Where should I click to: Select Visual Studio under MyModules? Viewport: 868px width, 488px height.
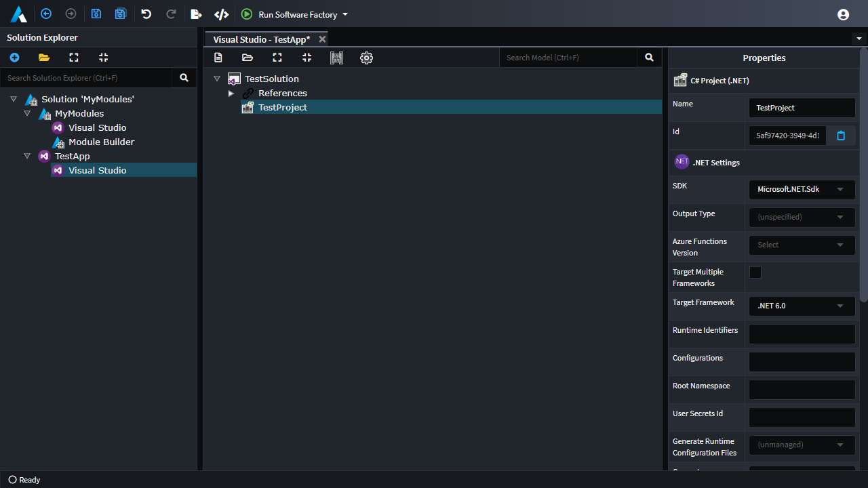[x=97, y=127]
